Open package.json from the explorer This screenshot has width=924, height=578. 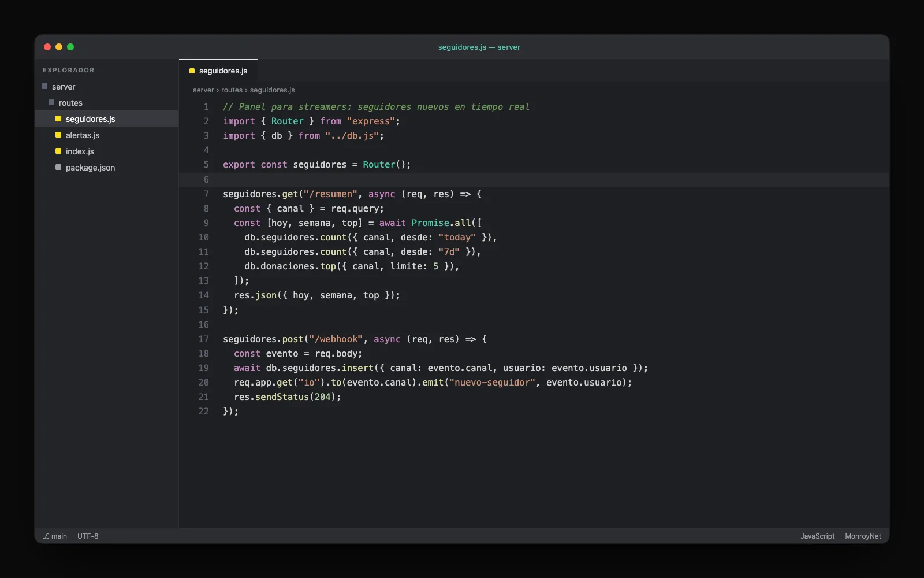click(x=106, y=168)
